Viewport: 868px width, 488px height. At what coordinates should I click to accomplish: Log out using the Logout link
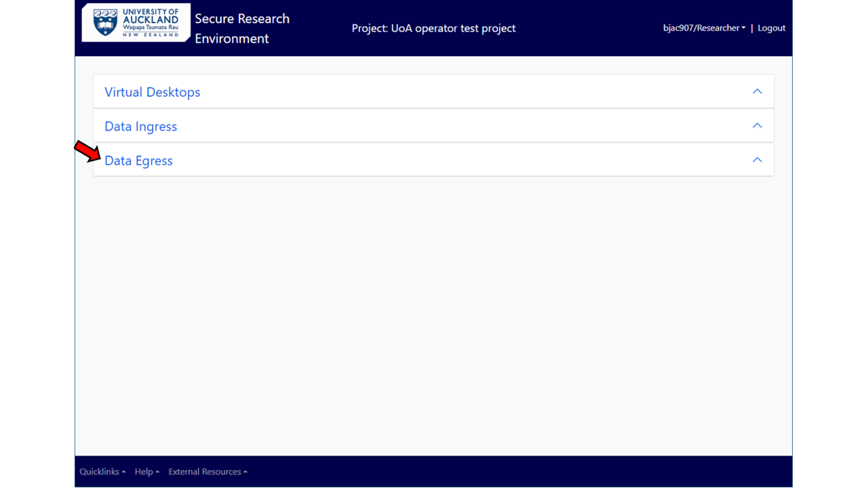tap(772, 28)
